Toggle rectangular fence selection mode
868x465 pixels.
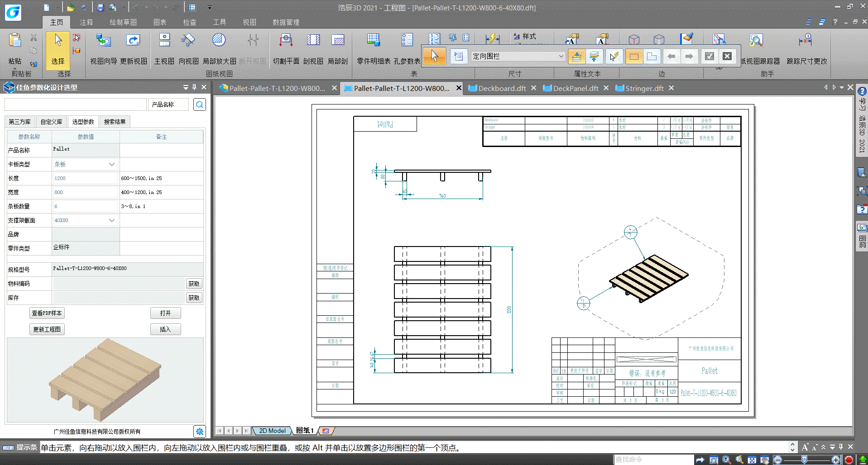pos(634,57)
